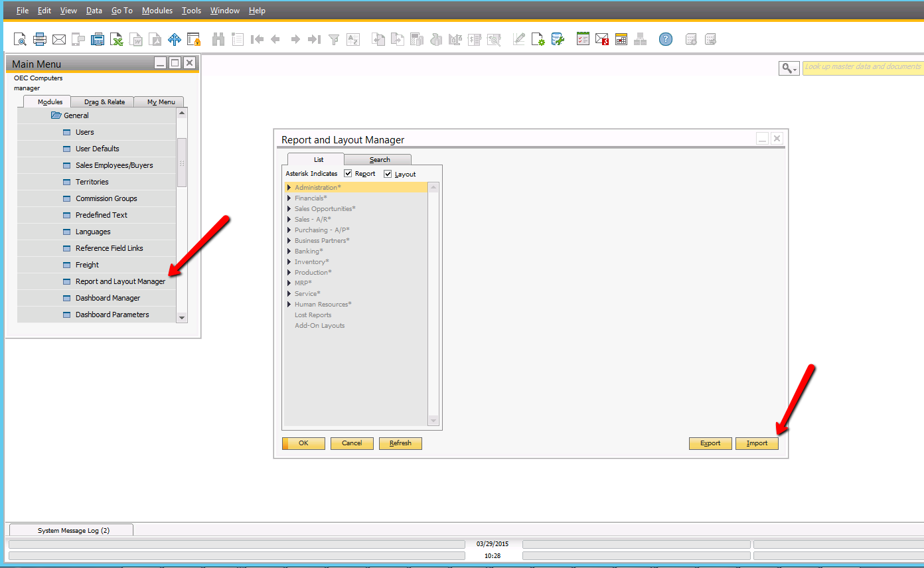Click the envelope email icon
Viewport: 924px width, 568px height.
tap(59, 40)
